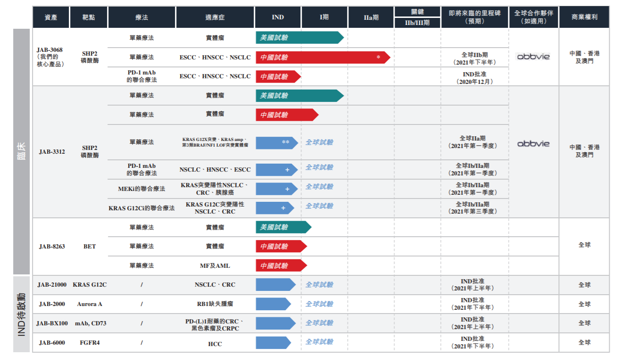Click the MF及AML indication
622x364 pixels.
215,266
